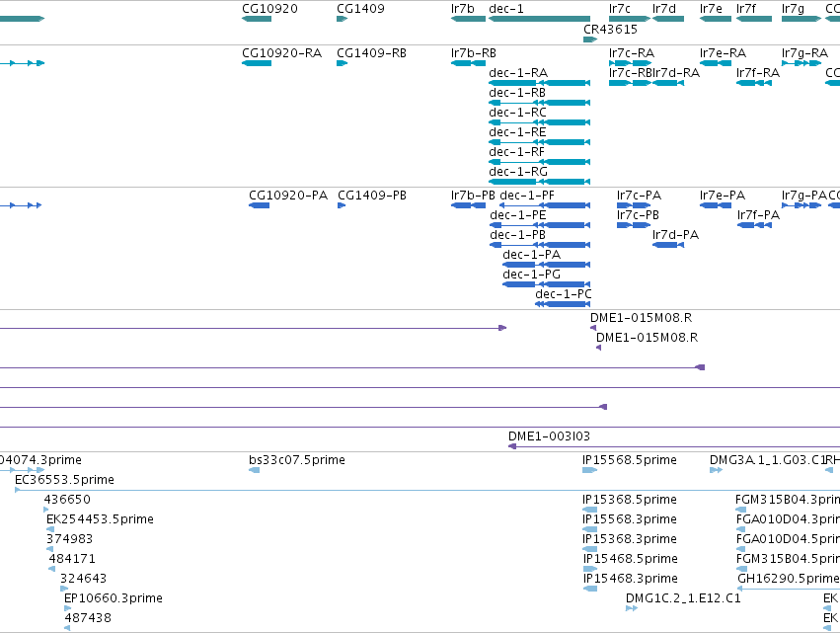
Task: Click the CR43615 gene feature
Action: click(590, 40)
